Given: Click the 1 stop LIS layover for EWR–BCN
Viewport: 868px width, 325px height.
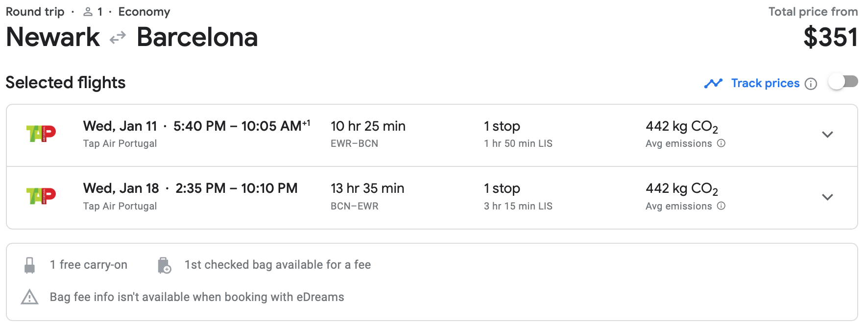Looking at the screenshot, I should point(518,143).
